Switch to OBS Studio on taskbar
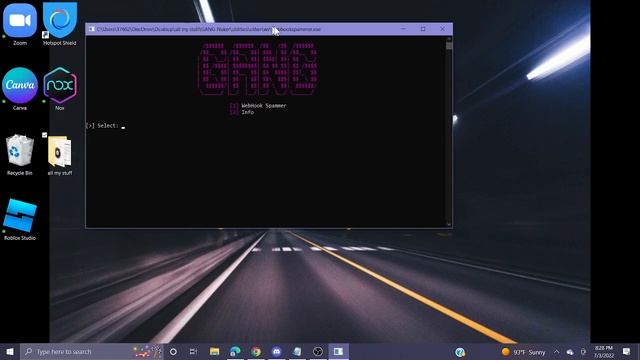The height and width of the screenshot is (360, 640). point(318,351)
